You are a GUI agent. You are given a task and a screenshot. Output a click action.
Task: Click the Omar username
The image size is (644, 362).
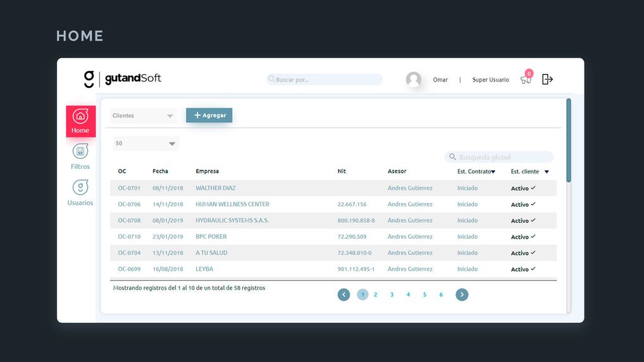pos(440,80)
